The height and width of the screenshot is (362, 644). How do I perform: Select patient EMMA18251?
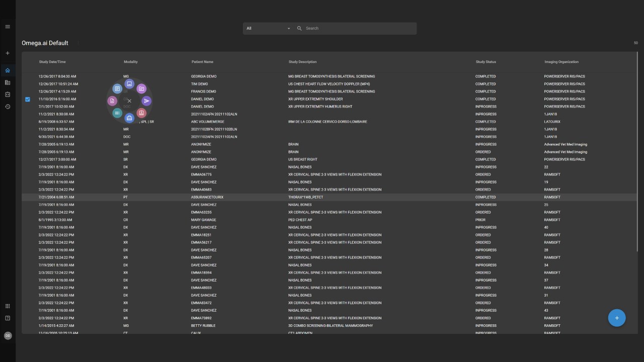[x=201, y=235]
